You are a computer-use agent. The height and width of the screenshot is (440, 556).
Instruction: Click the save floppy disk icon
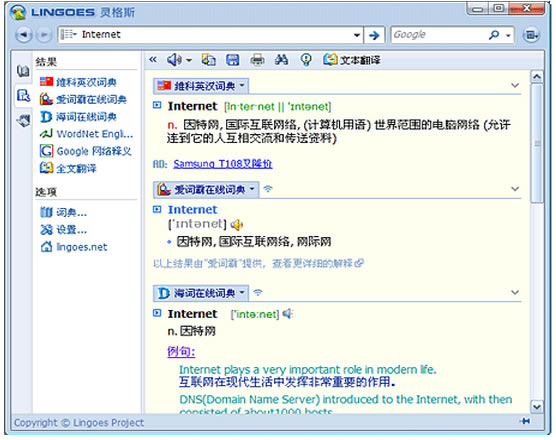pos(233,60)
